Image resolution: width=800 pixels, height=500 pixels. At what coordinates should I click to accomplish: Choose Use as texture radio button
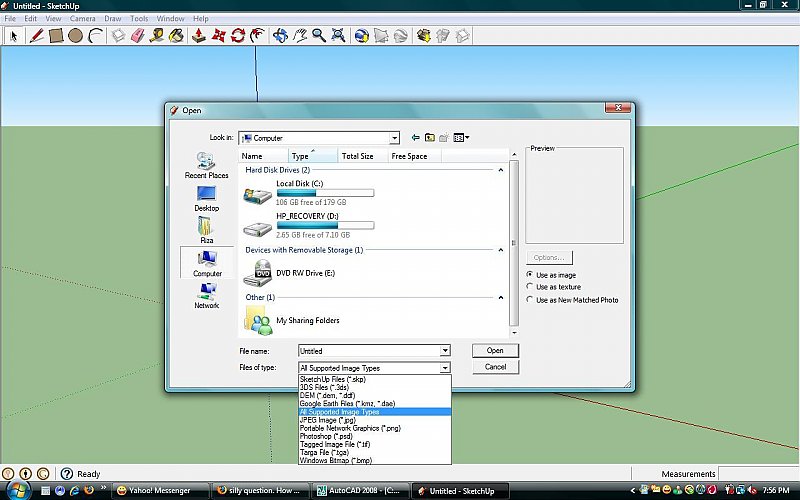tap(530, 287)
